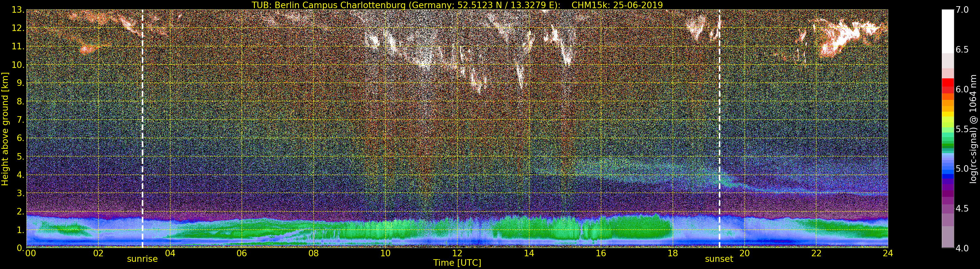The height and width of the screenshot is (269, 980).
Task: Click the 'sunrise' label below the time axis
Action: [142, 259]
